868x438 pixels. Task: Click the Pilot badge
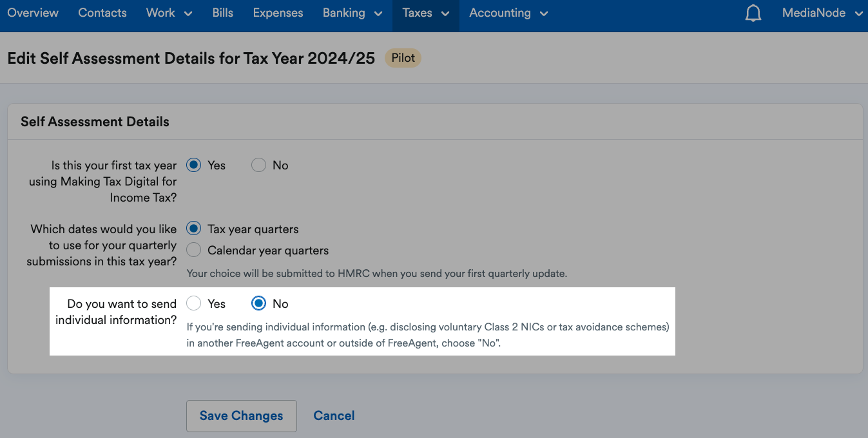(403, 58)
